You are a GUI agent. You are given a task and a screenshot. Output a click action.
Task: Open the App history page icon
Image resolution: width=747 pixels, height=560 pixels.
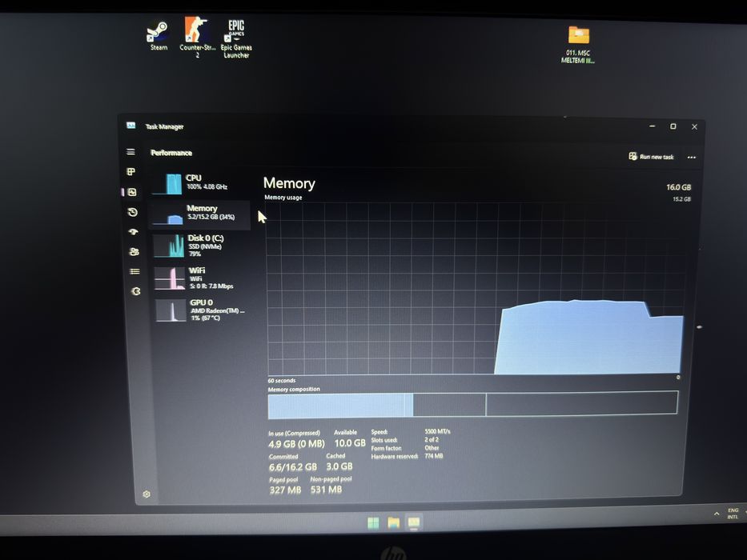coord(132,212)
